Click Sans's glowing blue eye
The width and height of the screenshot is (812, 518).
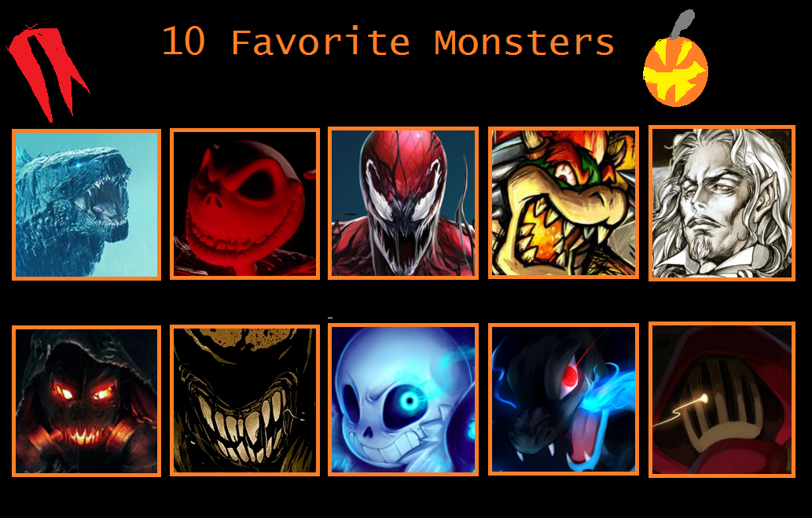[409, 400]
